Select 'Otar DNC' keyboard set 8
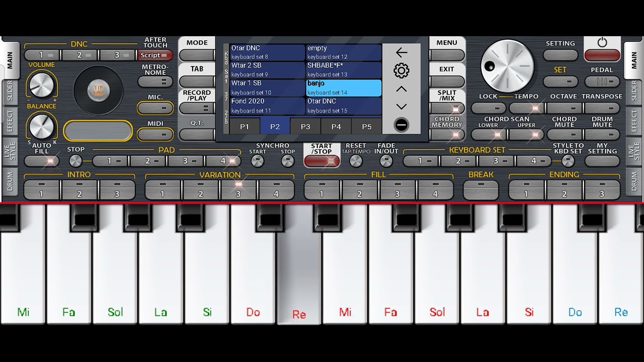 pyautogui.click(x=267, y=52)
